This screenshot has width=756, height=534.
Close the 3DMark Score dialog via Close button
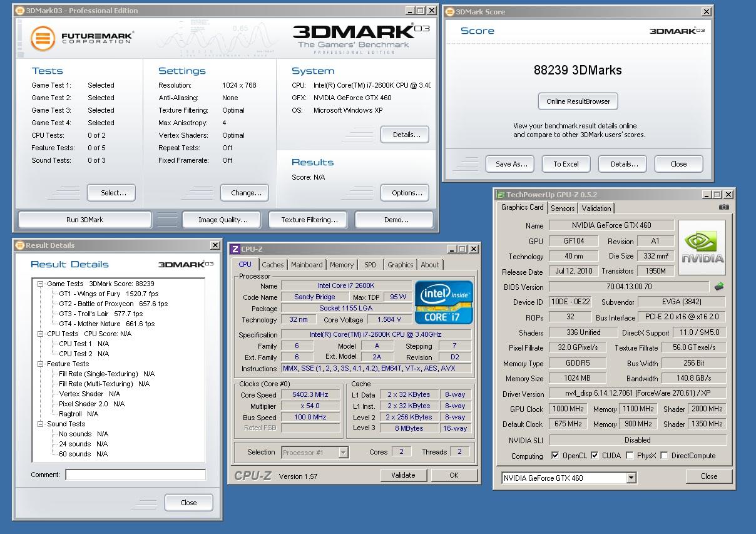tap(678, 164)
